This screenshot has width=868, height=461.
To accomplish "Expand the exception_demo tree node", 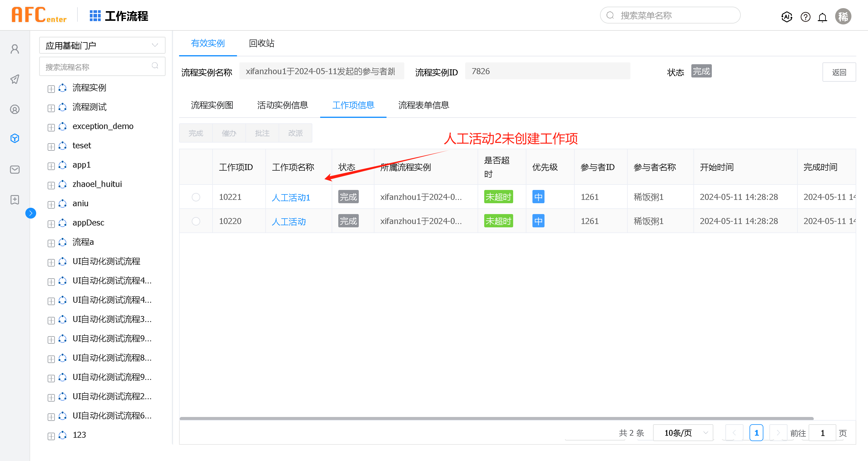I will tap(51, 127).
